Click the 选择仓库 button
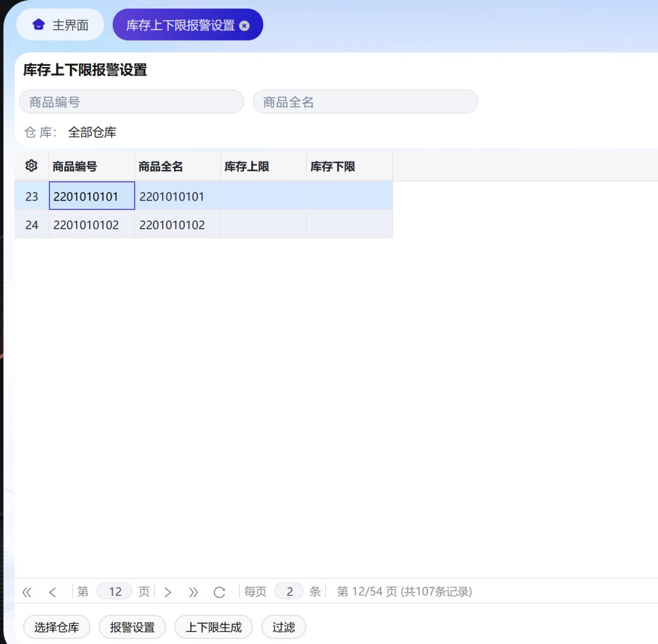The height and width of the screenshot is (644, 658). click(x=57, y=627)
